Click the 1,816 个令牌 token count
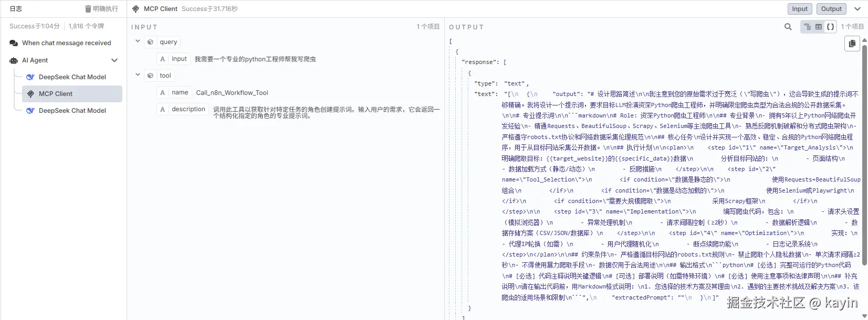Screen dimensions: 868x320 coord(86,26)
